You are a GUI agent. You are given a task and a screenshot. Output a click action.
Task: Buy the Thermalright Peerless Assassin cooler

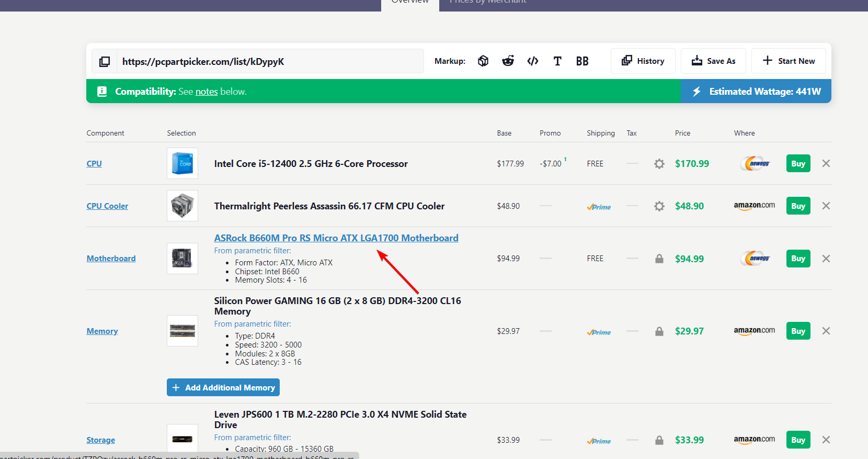coord(798,206)
